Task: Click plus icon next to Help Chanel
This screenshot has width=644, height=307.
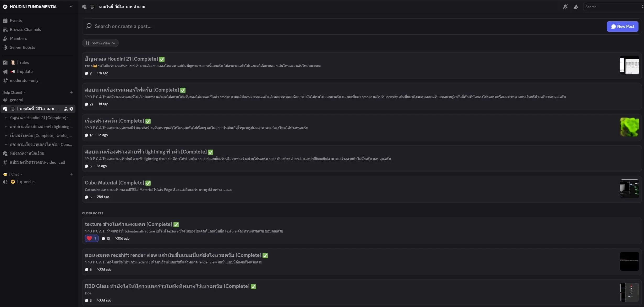Action: click(71, 92)
